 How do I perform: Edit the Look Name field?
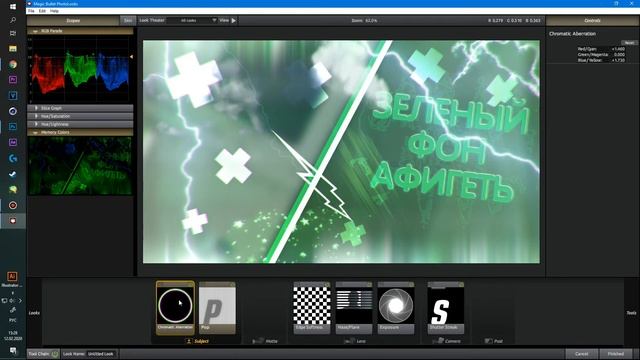point(101,354)
